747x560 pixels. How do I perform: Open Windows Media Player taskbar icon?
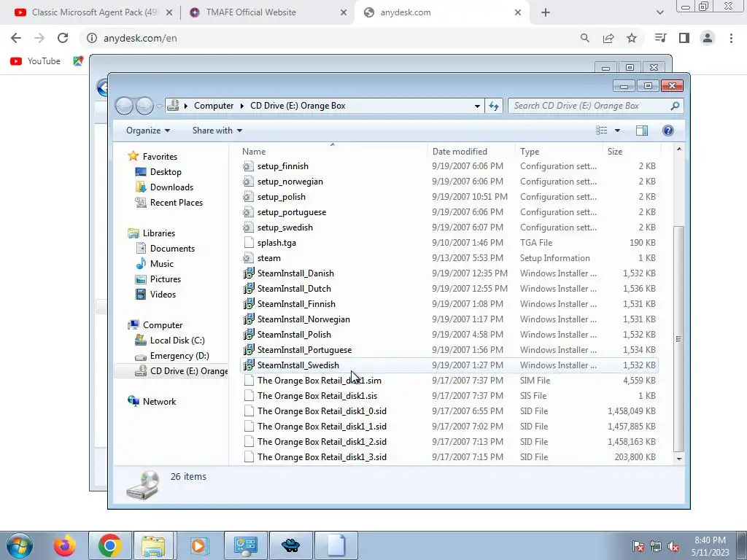click(198, 545)
